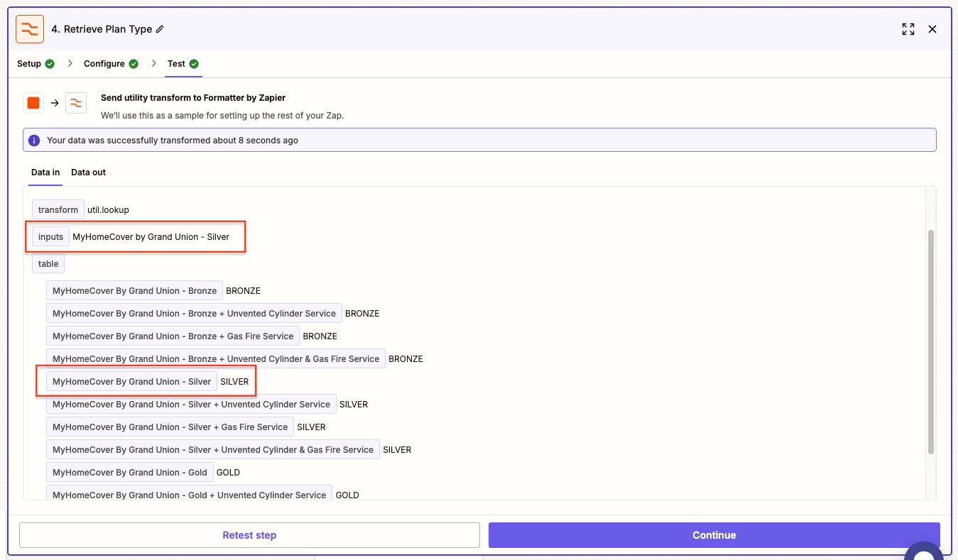This screenshot has width=958, height=560.
Task: Edit step name with the pencil icon
Action: coord(160,29)
